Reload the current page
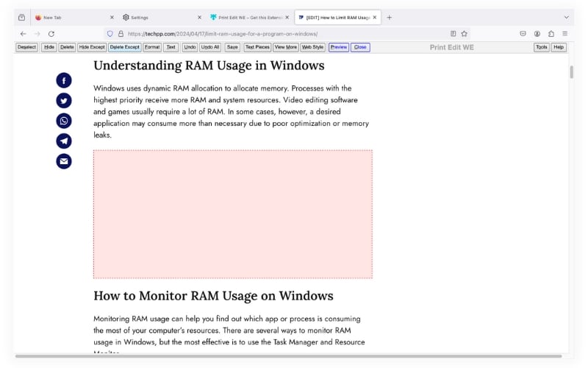The width and height of the screenshot is (588, 368). tap(51, 34)
